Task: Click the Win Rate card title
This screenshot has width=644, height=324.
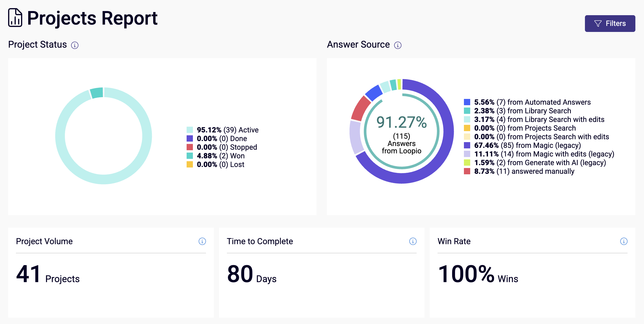Action: coord(454,241)
